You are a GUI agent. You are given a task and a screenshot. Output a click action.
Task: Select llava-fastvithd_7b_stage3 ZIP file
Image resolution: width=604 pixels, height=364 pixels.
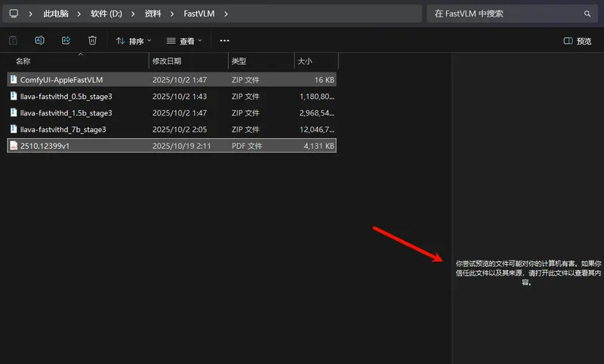click(x=63, y=129)
